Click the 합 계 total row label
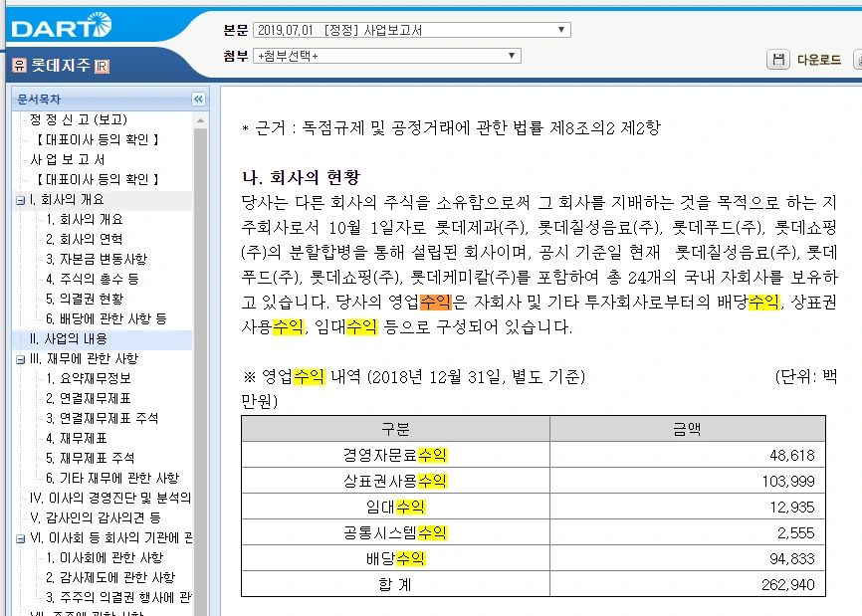This screenshot has height=616, width=862. point(395,585)
